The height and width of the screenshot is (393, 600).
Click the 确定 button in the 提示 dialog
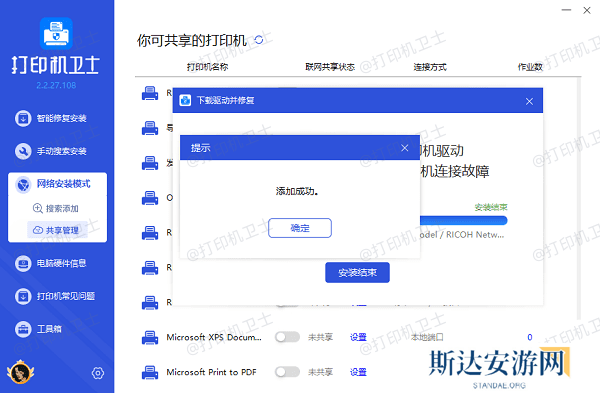300,228
